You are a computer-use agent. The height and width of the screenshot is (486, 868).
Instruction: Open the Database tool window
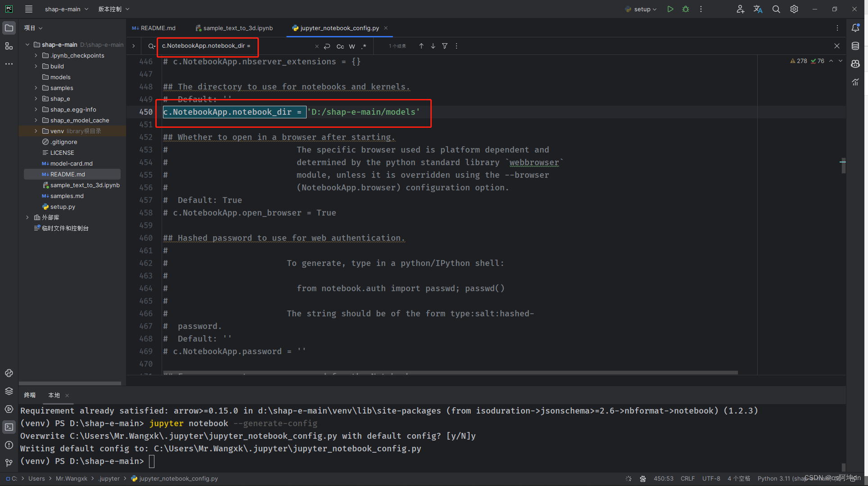click(x=856, y=45)
